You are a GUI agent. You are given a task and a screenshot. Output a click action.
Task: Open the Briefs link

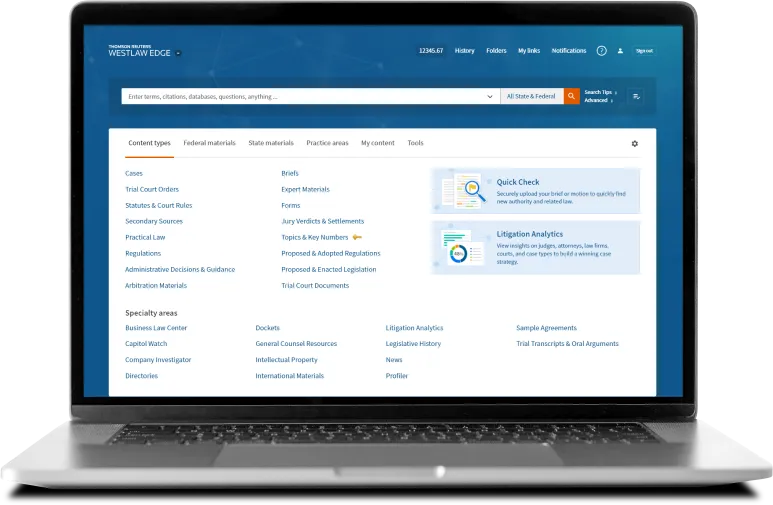click(290, 174)
